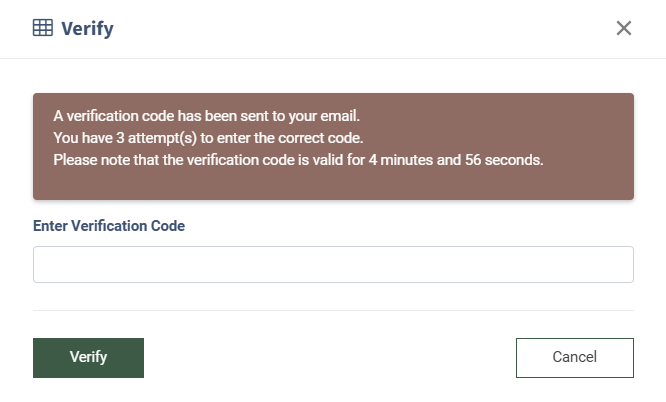Screen dimensions: 666x402
Task: Click blank space between Verify and Cancel
Action: [x=330, y=358]
